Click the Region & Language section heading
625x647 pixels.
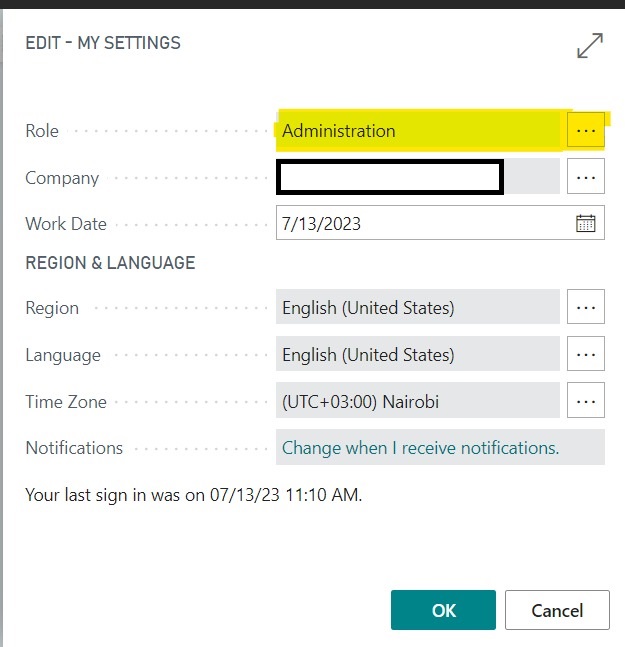coord(110,263)
